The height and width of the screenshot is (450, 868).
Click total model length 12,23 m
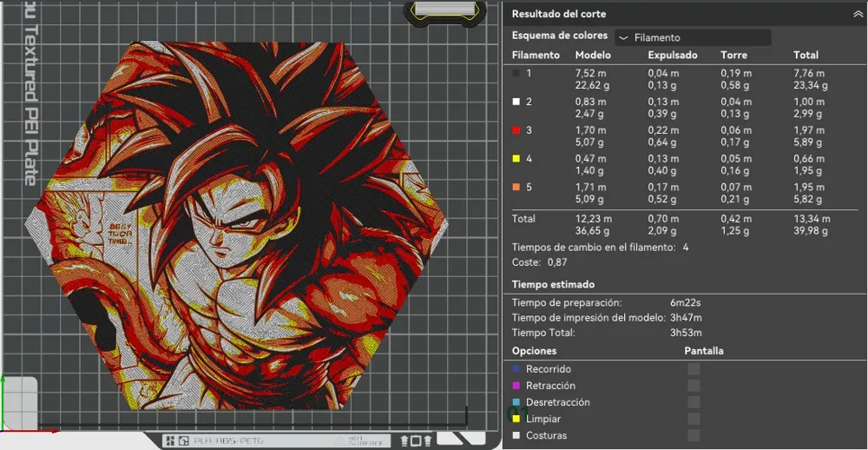(x=594, y=219)
